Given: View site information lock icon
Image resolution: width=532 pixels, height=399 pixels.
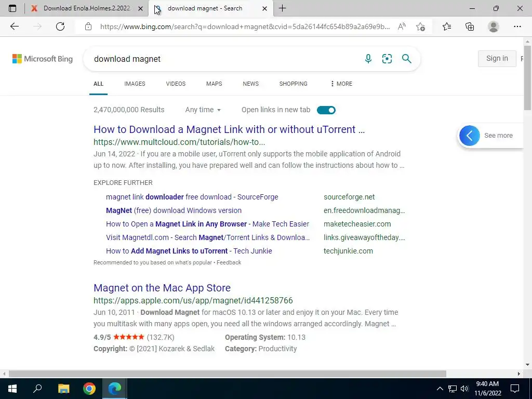Looking at the screenshot, I should click(x=88, y=26).
